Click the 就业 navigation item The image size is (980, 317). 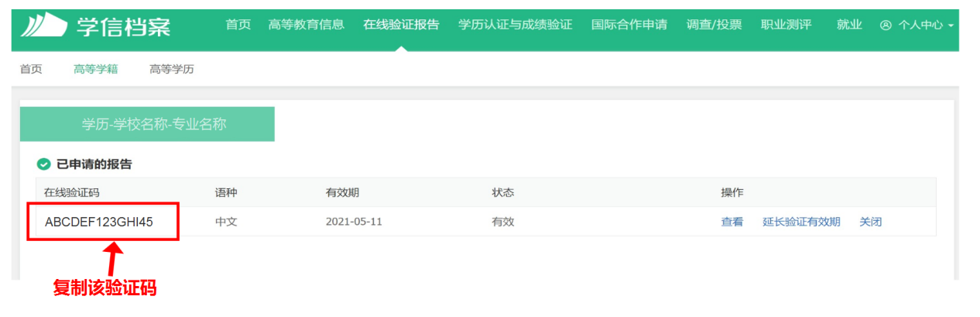coord(849,25)
